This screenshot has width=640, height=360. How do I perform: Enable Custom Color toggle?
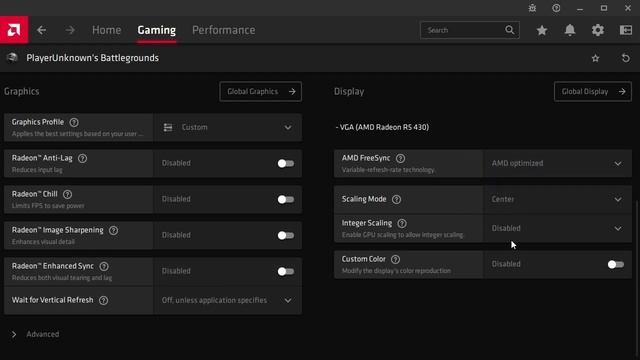coord(616,264)
